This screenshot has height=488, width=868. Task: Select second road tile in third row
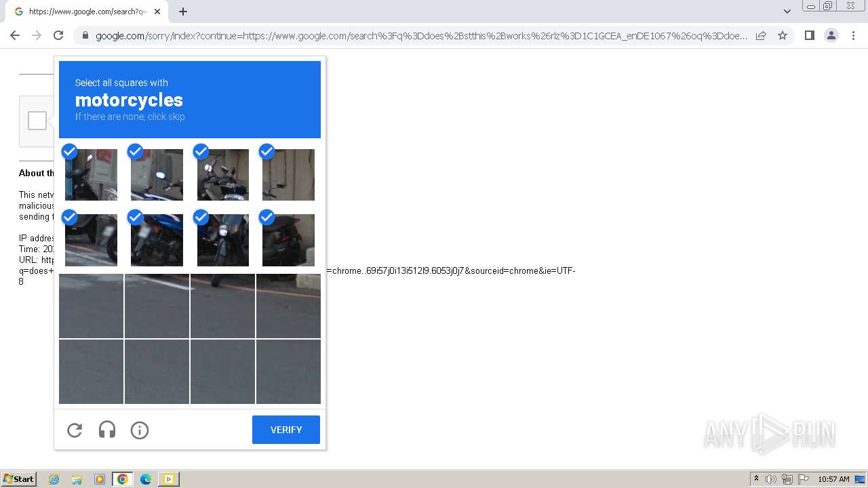[x=157, y=306]
